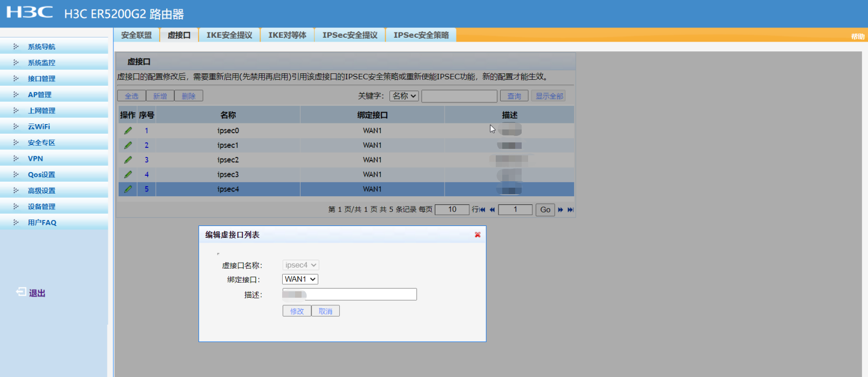Edit the ipsec0 row with pencil icon
The image size is (868, 377).
[128, 131]
